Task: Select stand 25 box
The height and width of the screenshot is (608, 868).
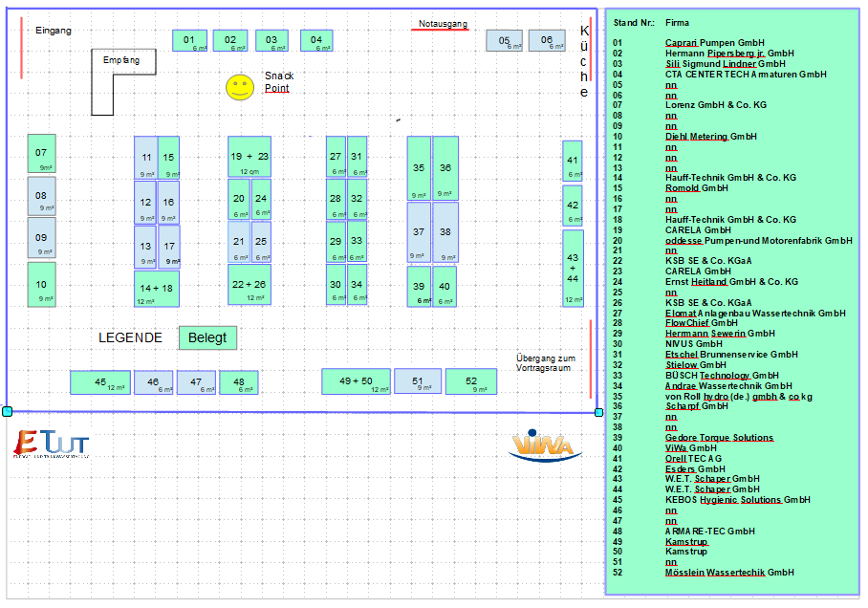Action: click(261, 242)
